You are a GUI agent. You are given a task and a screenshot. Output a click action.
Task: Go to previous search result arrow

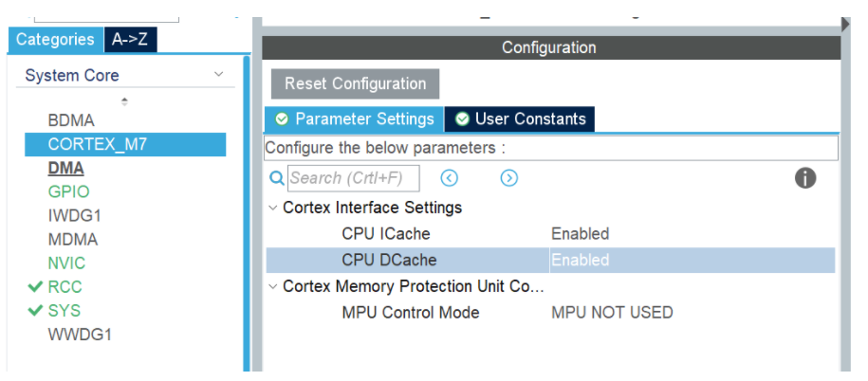450,178
